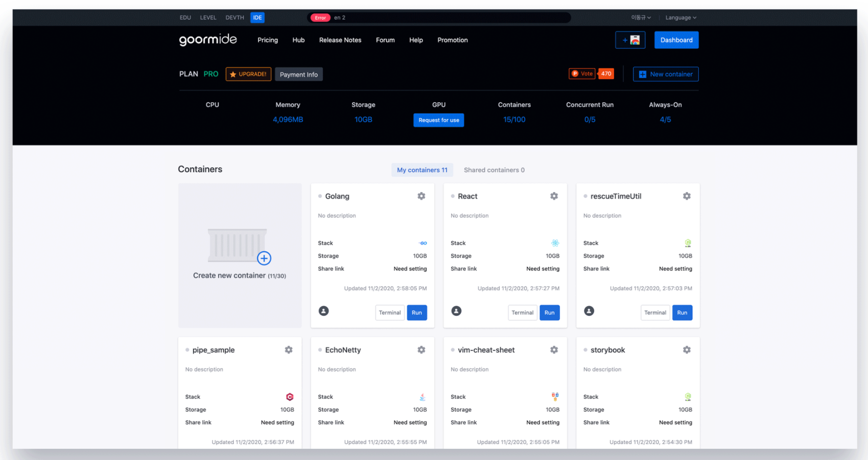
Task: Open settings gear for rescueTimeUtil container
Action: pos(687,196)
